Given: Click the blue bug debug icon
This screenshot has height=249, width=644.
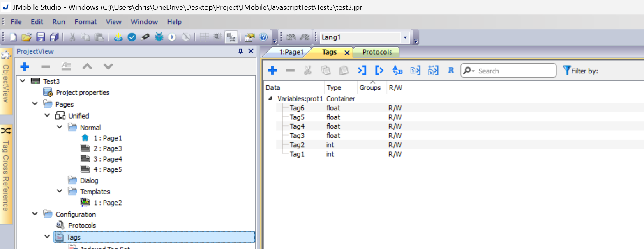Looking at the screenshot, I should (159, 37).
